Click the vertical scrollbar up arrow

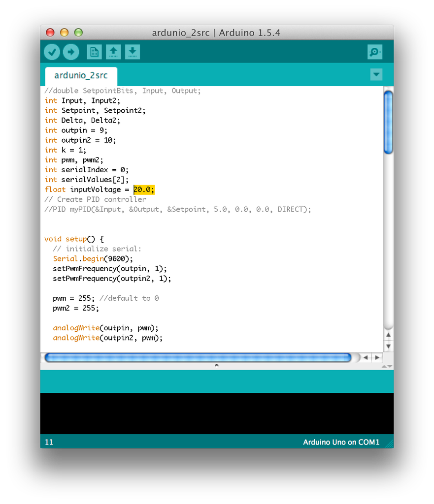pyautogui.click(x=388, y=335)
